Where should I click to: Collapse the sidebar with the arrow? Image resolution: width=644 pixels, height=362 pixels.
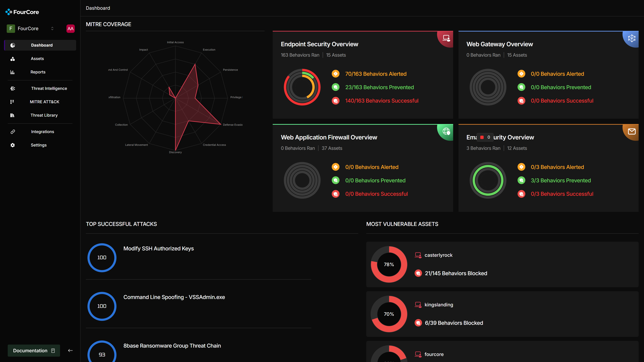pyautogui.click(x=70, y=350)
